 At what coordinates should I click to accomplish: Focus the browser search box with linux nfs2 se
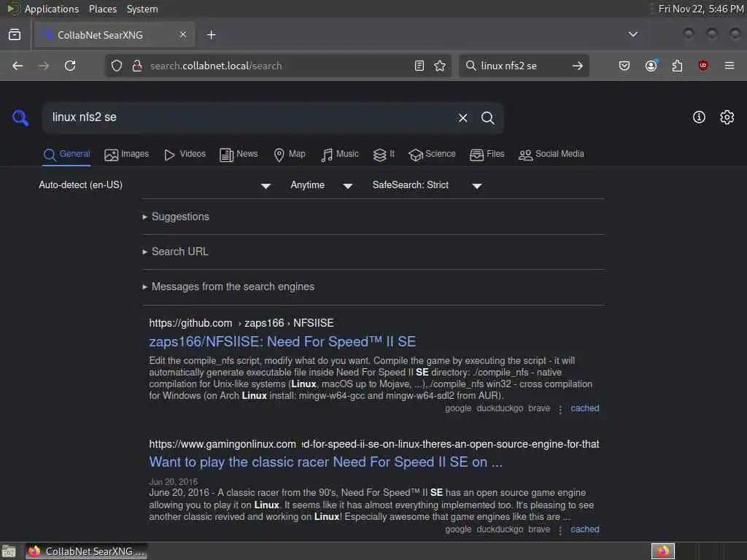pyautogui.click(x=523, y=66)
